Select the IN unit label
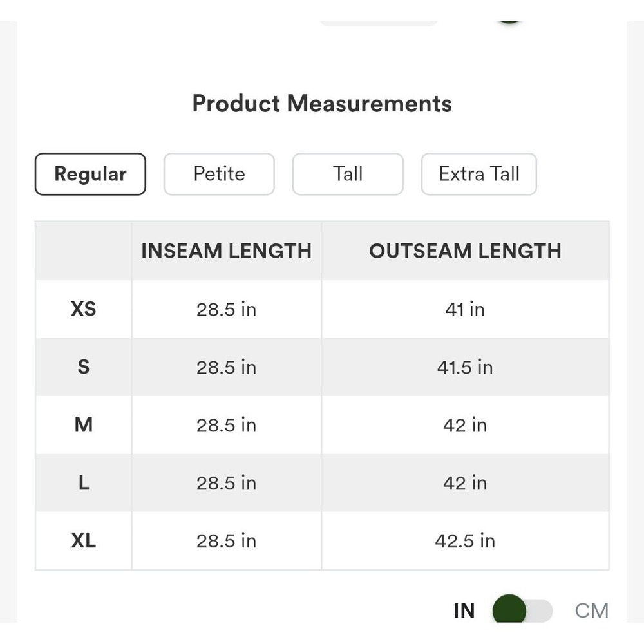 coord(464,611)
